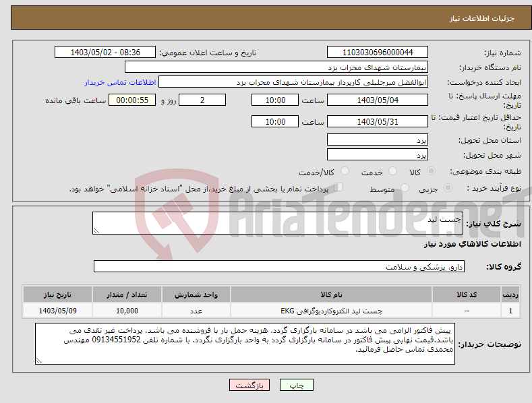Click the delivery city field یزد
This screenshot has width=532, height=403.
pos(378,155)
